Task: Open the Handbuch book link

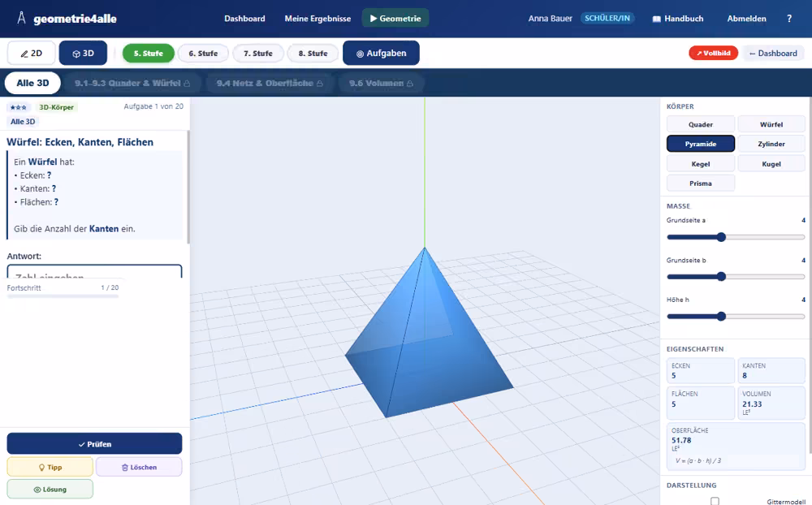Action: click(677, 19)
